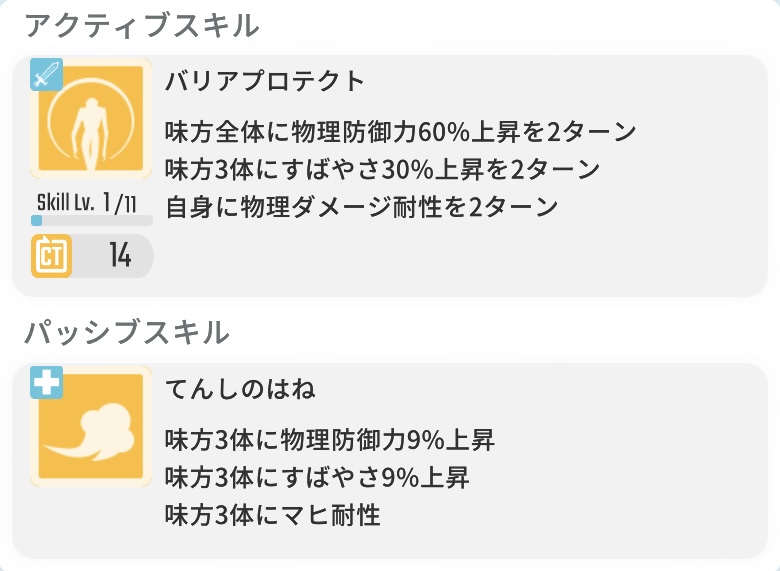Click 自身に物理ダメージ耐性 effect line
Viewport: 780px width, 571px height.
click(x=361, y=207)
